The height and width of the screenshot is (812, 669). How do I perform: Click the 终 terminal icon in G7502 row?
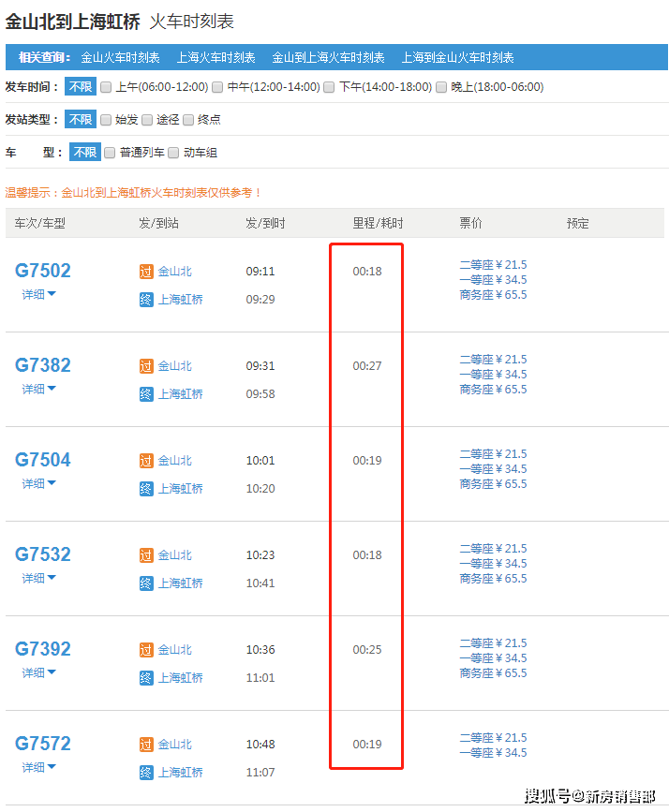(x=146, y=300)
